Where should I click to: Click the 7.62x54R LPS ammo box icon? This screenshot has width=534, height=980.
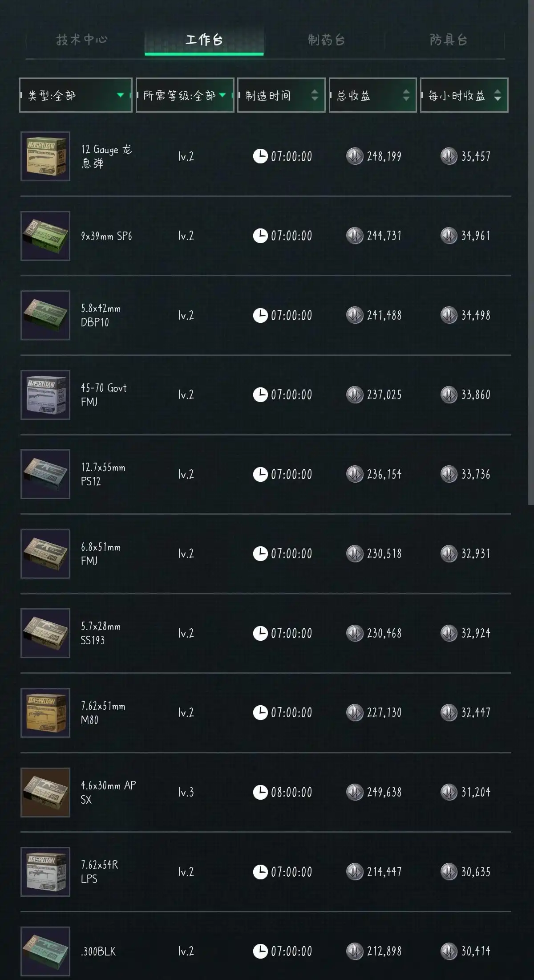click(45, 872)
